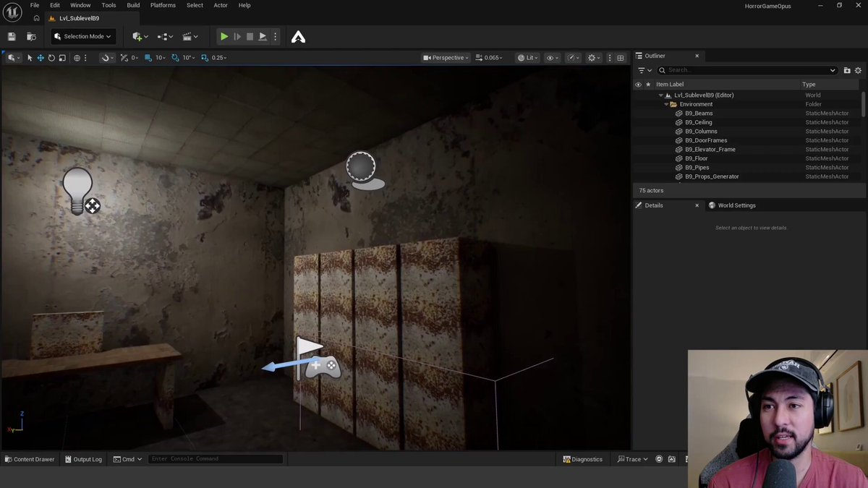Open grid snap value 10 dropdown
Viewport: 868px width, 488px height.
160,58
